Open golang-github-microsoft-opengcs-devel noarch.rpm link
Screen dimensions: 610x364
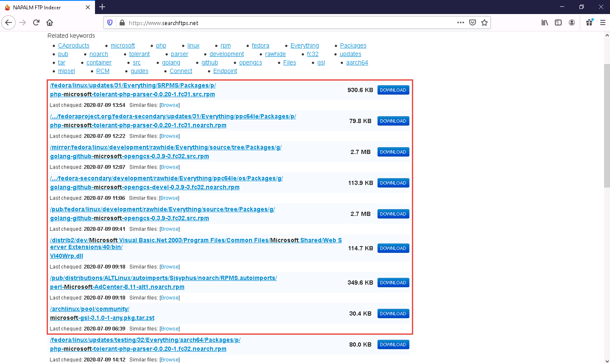[145, 187]
